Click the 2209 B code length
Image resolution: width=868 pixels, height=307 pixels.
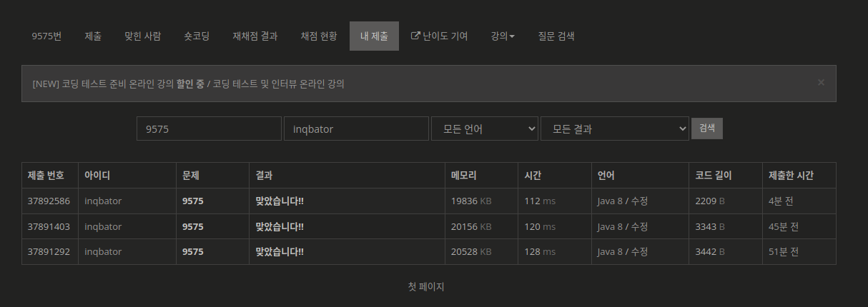click(710, 201)
